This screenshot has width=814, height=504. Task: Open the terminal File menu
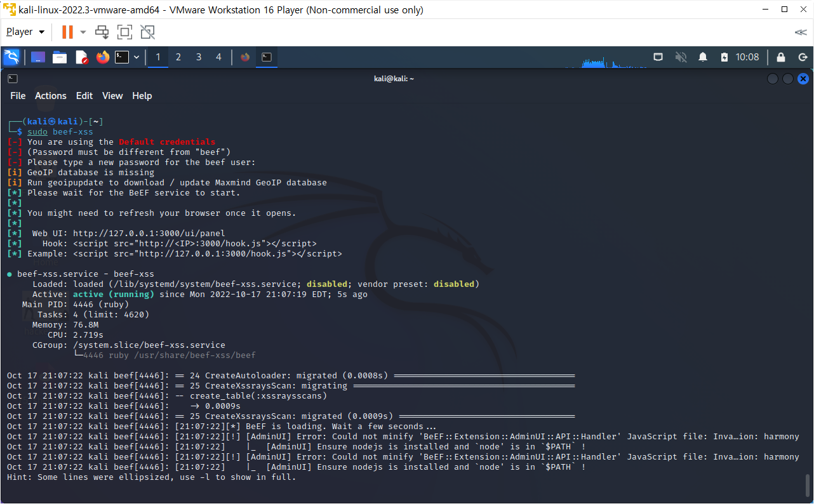tap(18, 96)
